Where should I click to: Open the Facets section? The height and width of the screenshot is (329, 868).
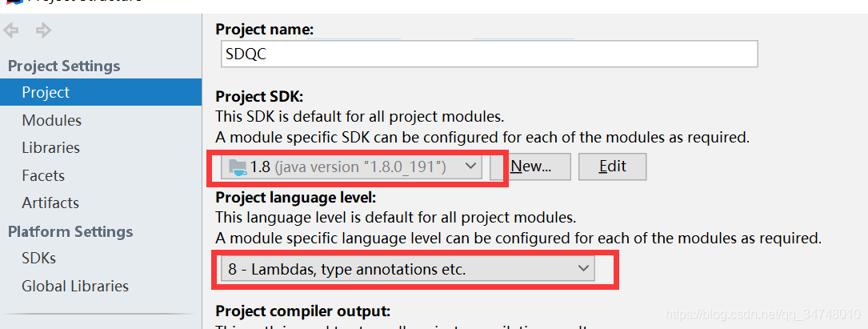pos(43,175)
